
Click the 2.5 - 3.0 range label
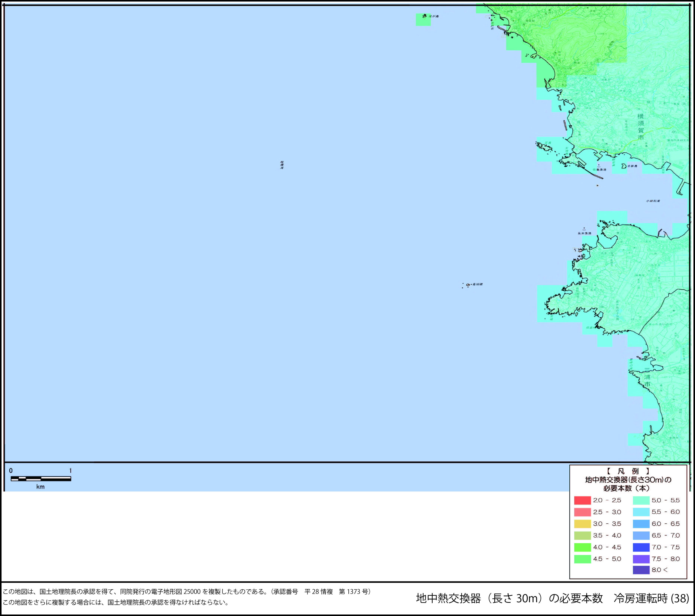pyautogui.click(x=607, y=512)
